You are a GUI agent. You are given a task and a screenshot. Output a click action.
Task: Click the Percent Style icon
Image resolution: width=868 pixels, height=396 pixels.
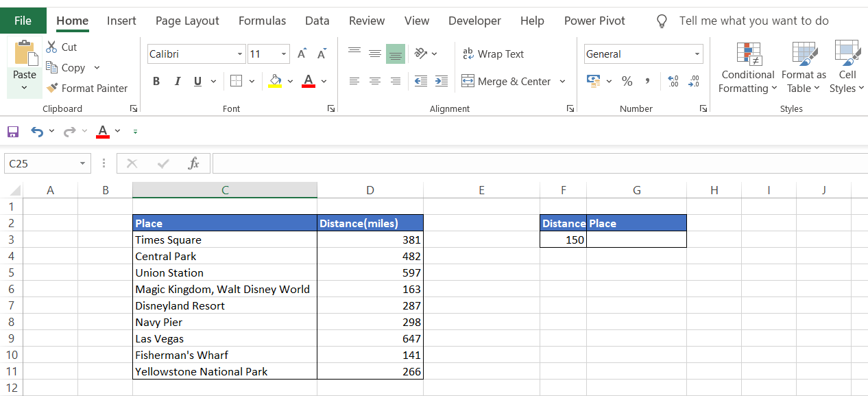click(x=627, y=81)
